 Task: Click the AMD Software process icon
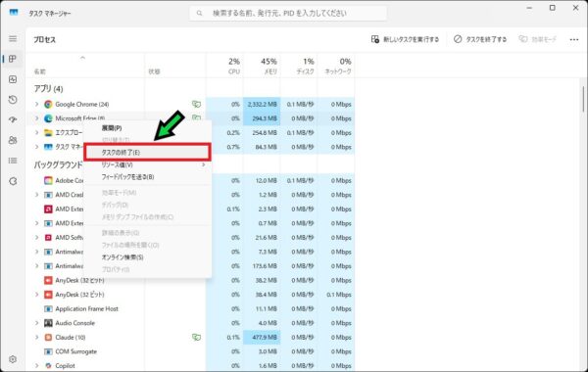pos(48,238)
